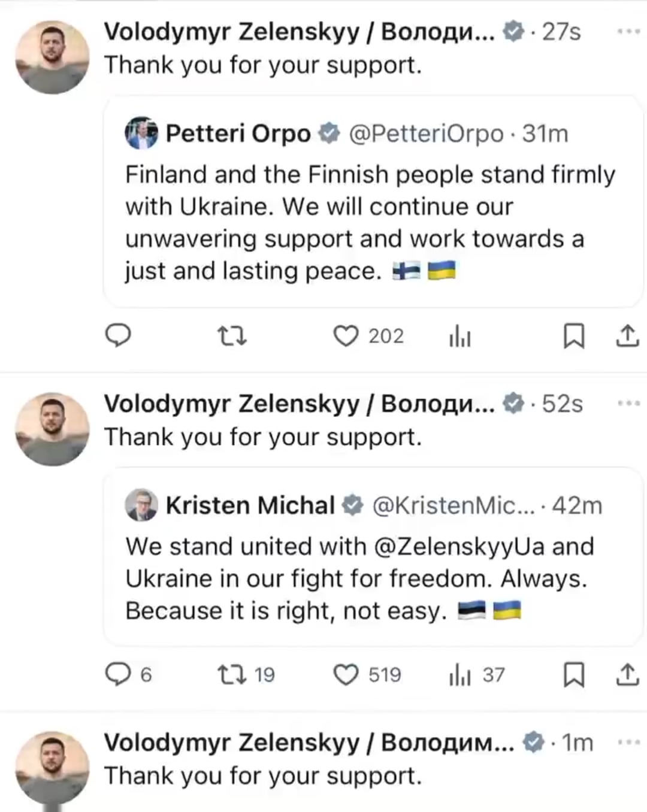Image resolution: width=647 pixels, height=812 pixels.
Task: Open more options on the 27s post
Action: click(x=628, y=31)
